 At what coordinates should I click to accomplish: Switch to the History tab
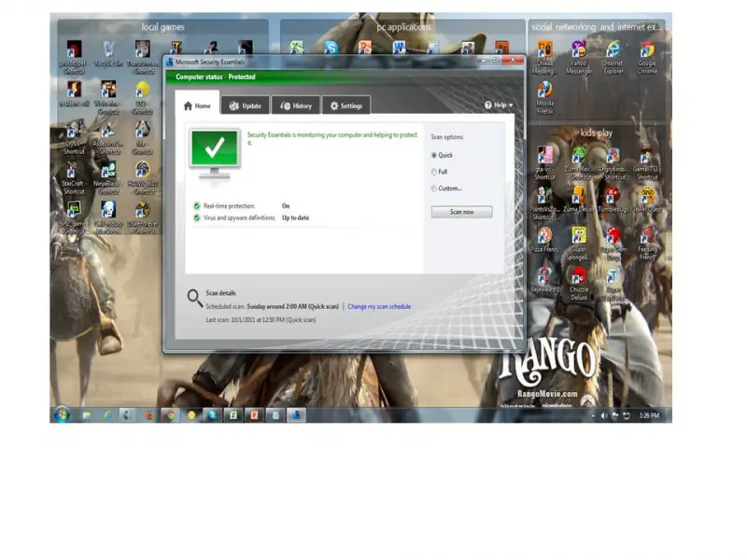(296, 105)
